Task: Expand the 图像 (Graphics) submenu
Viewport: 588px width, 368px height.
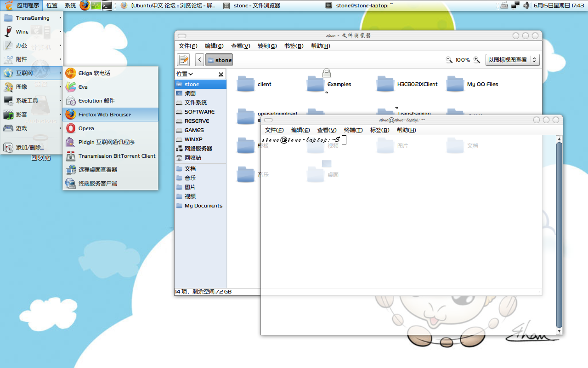Action: (32, 87)
